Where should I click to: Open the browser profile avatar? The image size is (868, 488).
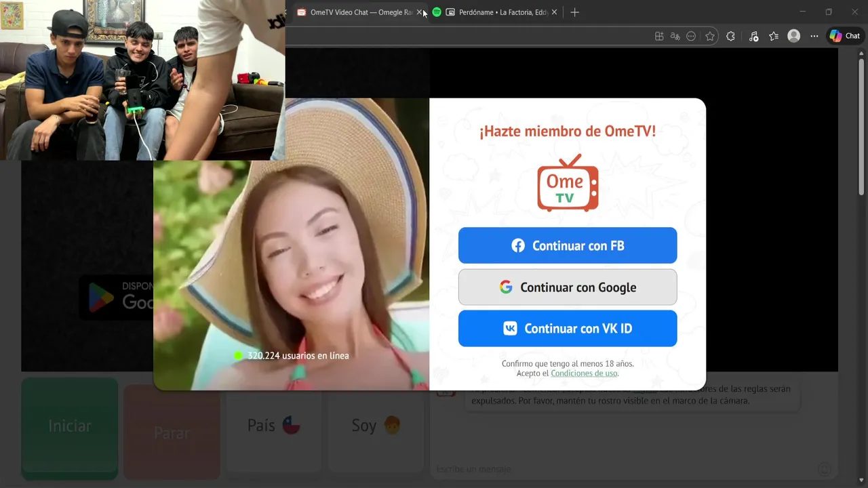(793, 36)
